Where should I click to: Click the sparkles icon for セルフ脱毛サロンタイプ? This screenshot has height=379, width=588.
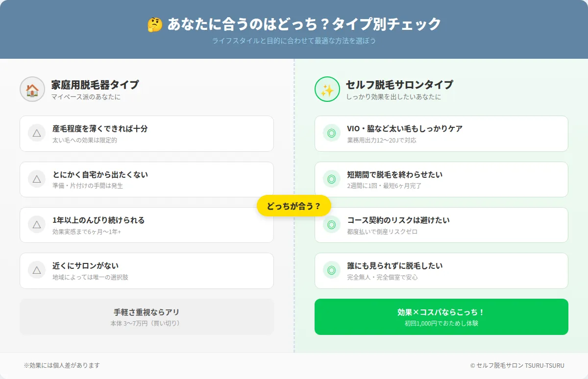327,90
